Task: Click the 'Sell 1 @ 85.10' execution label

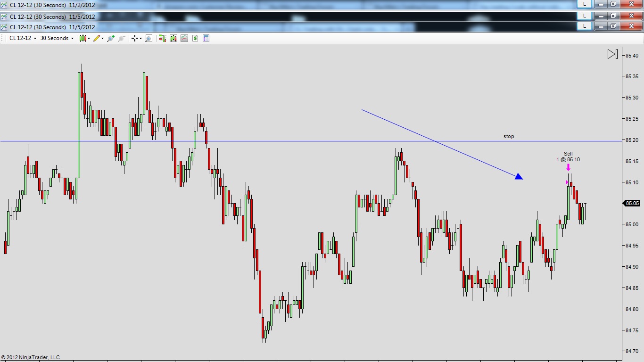Action: [568, 156]
